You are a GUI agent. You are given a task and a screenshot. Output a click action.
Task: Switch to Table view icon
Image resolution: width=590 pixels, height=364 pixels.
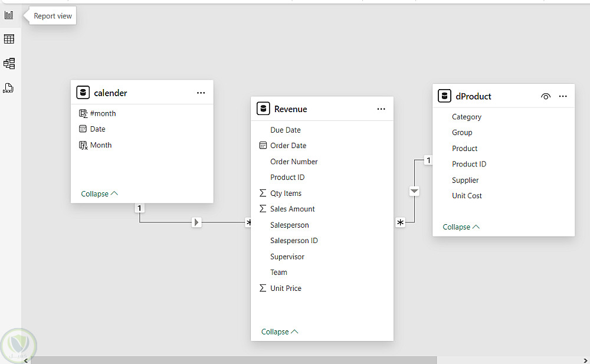click(x=9, y=39)
